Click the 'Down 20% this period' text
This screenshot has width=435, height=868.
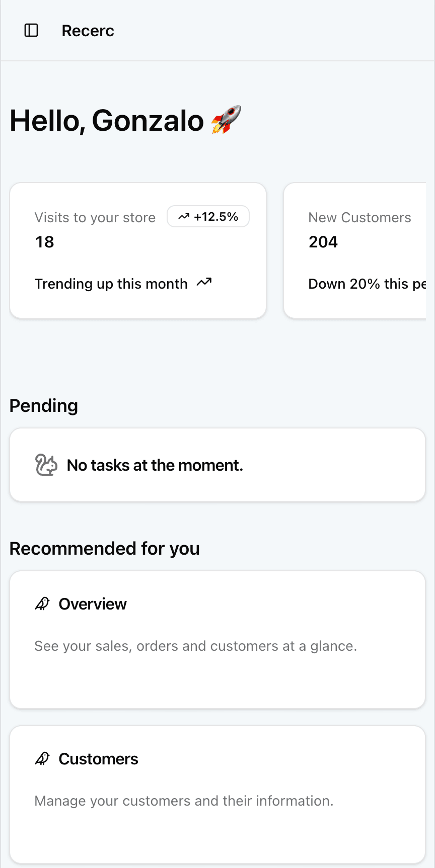click(368, 284)
